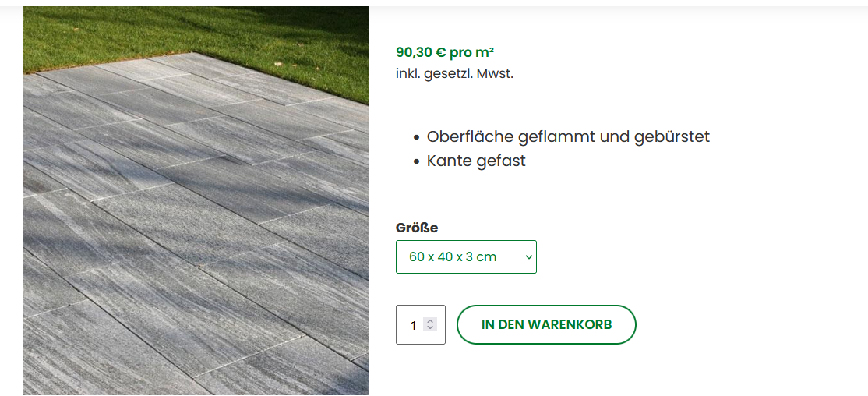Click the chevron arrow in Größe selector

click(528, 257)
